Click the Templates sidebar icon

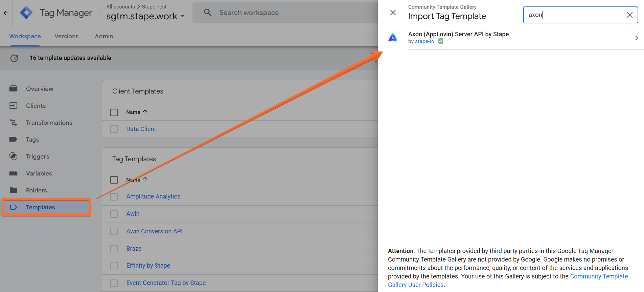(14, 207)
